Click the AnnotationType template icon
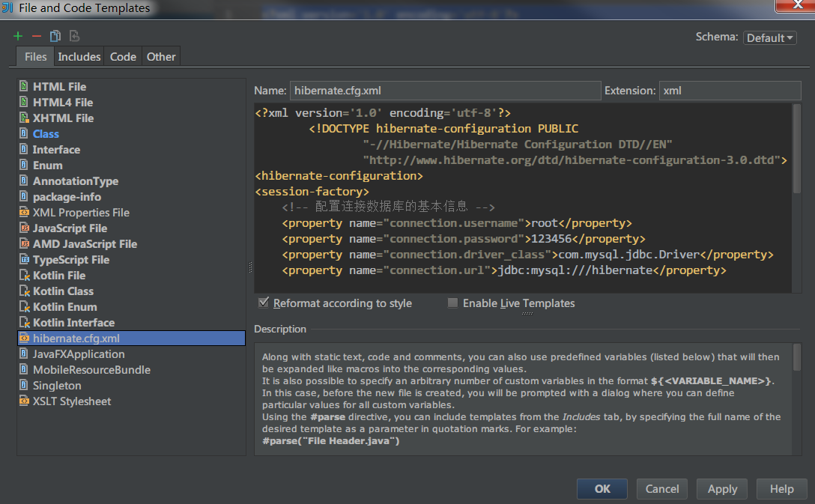This screenshot has width=815, height=504. coord(24,180)
